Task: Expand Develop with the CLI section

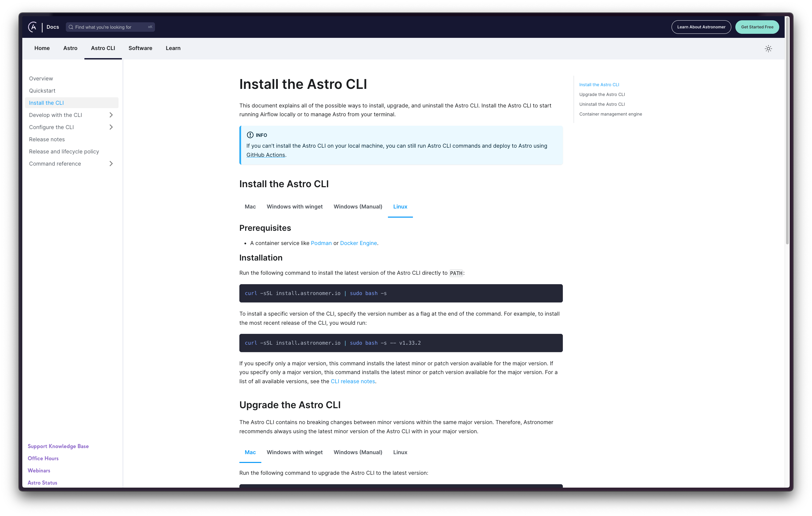Action: click(111, 115)
